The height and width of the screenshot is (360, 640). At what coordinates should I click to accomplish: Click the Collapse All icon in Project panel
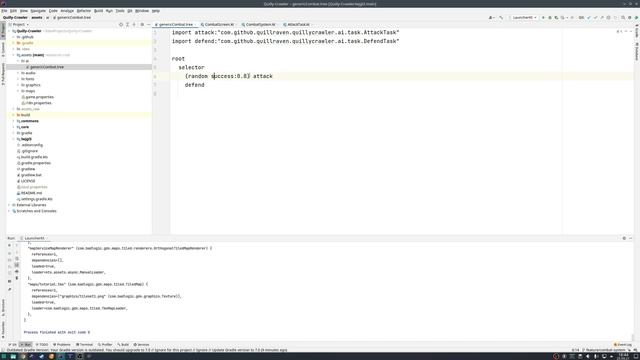pos(134,24)
